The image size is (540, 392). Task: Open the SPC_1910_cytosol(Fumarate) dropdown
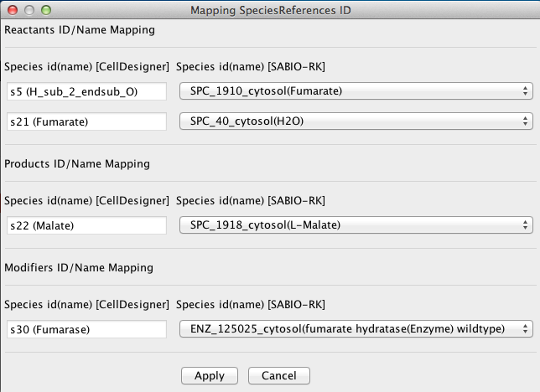pyautogui.click(x=356, y=91)
